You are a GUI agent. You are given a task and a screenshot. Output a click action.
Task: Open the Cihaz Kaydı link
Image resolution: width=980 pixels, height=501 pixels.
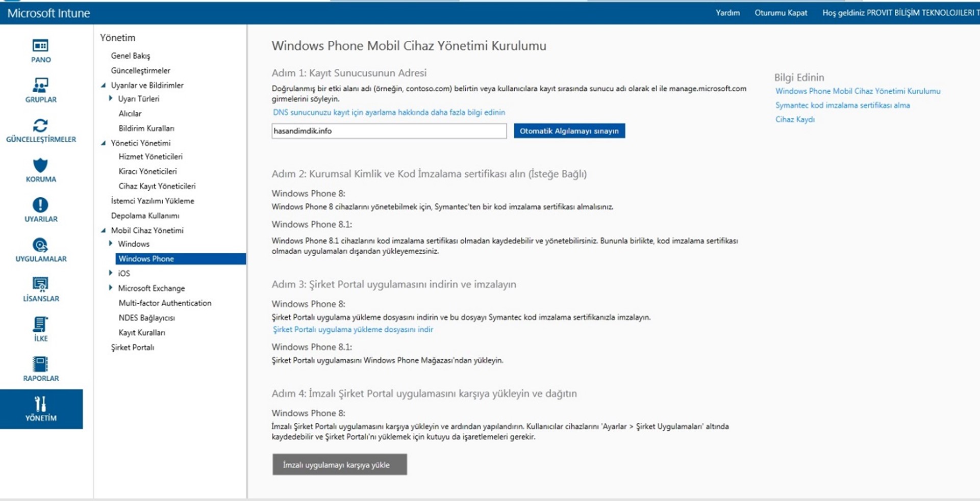click(x=795, y=120)
